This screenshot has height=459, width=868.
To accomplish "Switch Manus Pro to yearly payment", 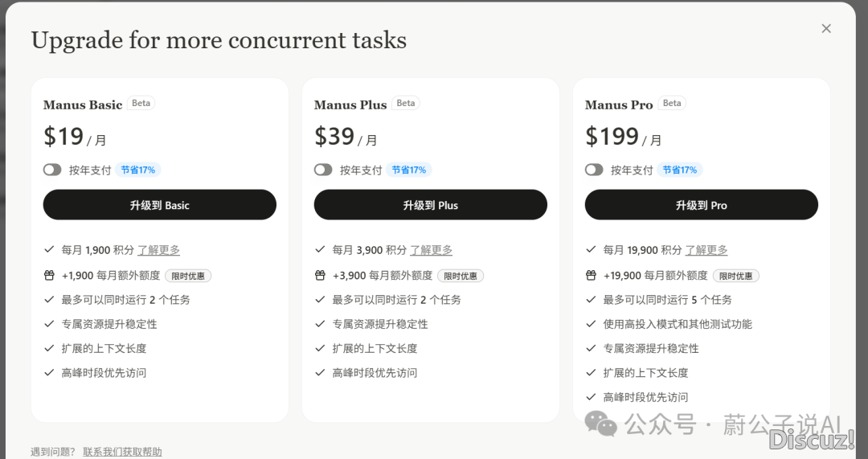I will (594, 170).
